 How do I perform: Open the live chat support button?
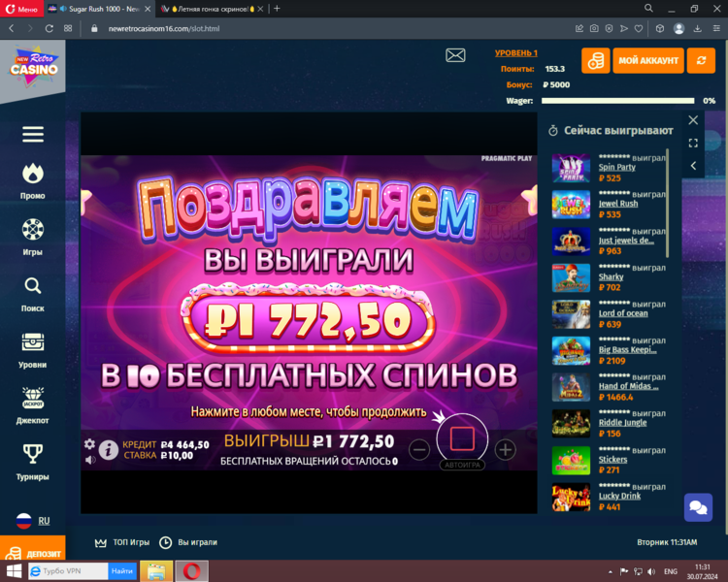pyautogui.click(x=698, y=507)
